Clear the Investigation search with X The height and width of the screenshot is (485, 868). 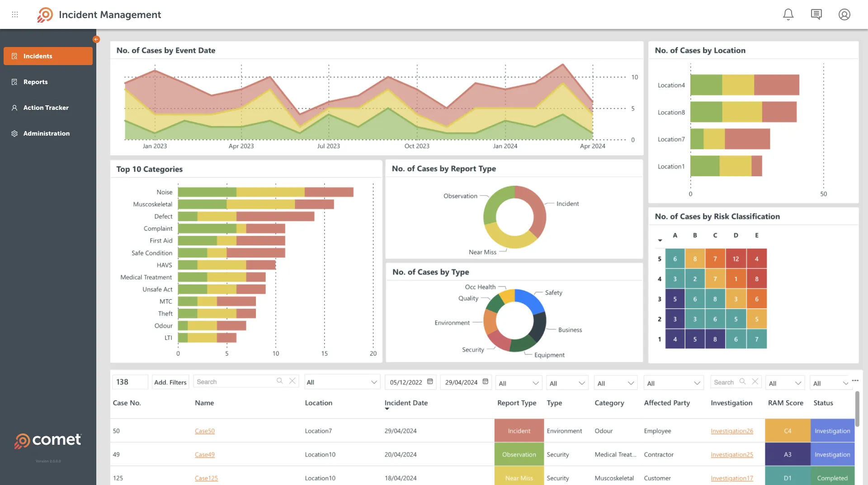point(755,381)
